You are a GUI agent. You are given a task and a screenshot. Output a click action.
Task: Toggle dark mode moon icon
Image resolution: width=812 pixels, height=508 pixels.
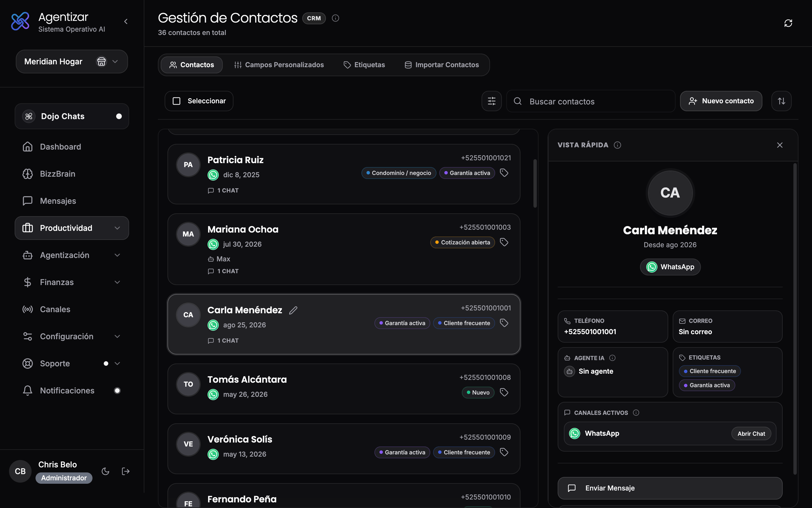(x=105, y=471)
